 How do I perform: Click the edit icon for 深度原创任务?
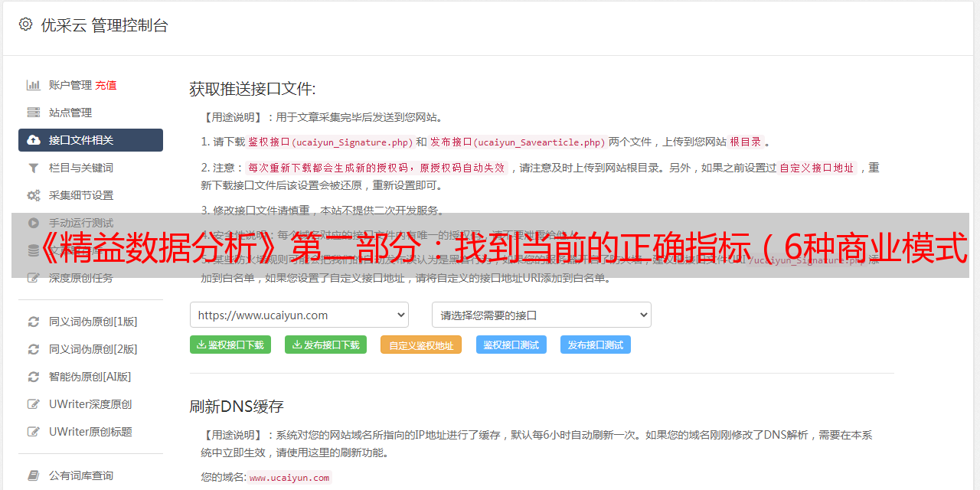coord(34,278)
